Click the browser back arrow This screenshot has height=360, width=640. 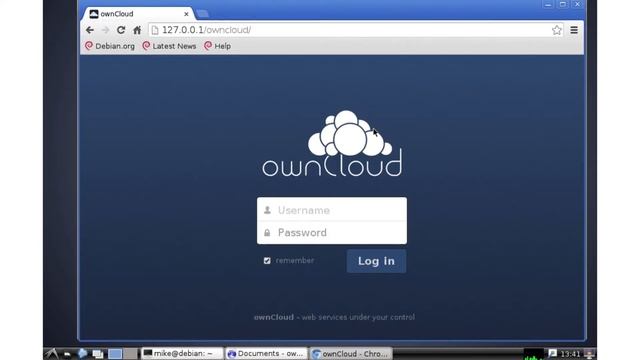[x=90, y=30]
